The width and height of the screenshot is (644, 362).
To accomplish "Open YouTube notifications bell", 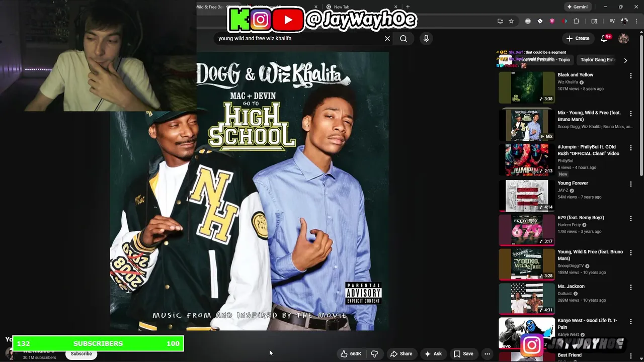I will click(x=605, y=38).
